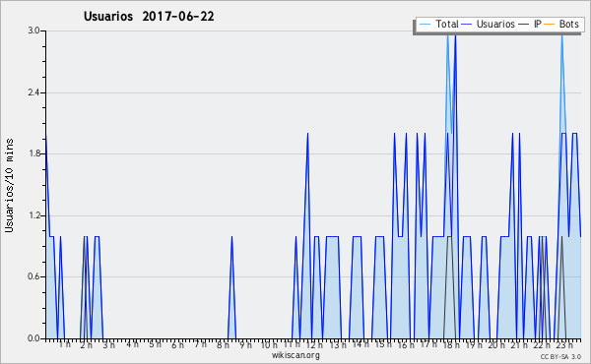Viewport: 591px width, 364px height.
Task: Click the 23 h x-axis label
Action: (565, 344)
